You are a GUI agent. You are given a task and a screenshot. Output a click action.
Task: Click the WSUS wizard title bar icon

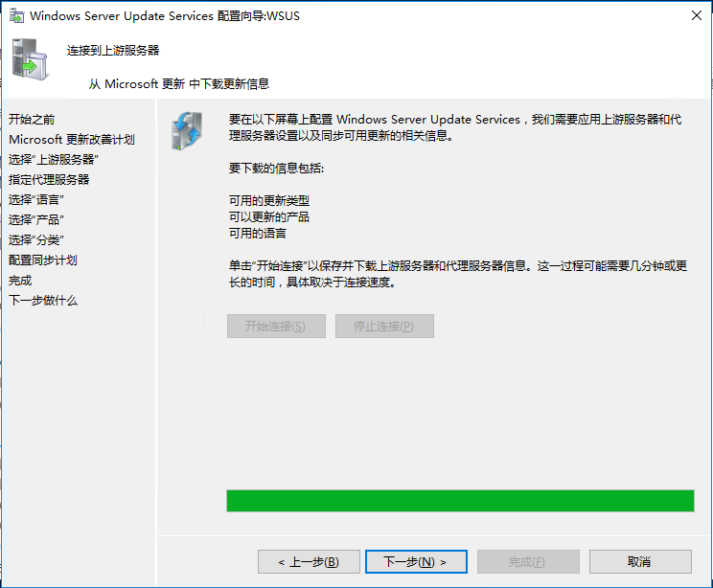point(17,16)
